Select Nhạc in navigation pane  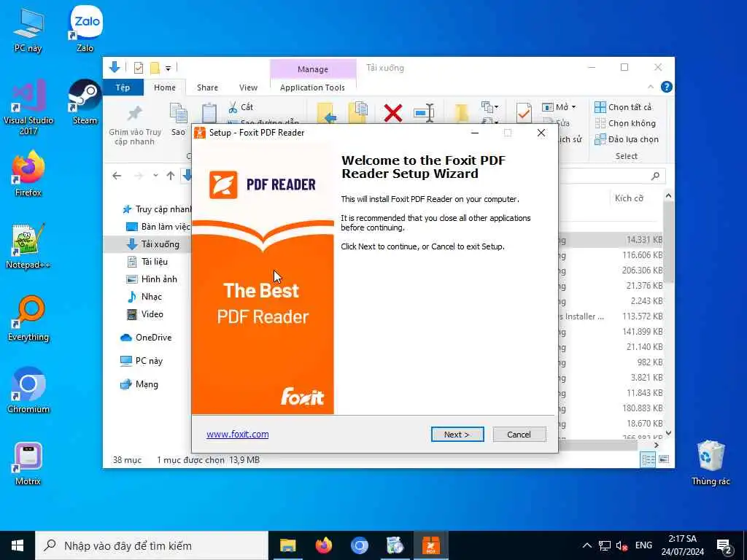click(145, 297)
